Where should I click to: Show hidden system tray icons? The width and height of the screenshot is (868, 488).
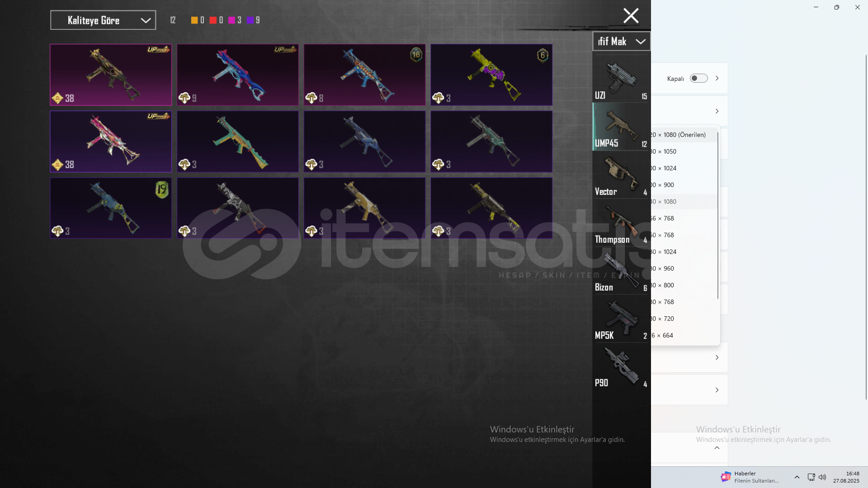(797, 477)
